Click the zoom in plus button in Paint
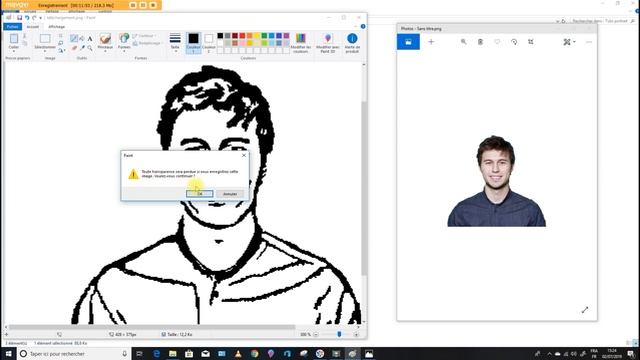 (356, 334)
